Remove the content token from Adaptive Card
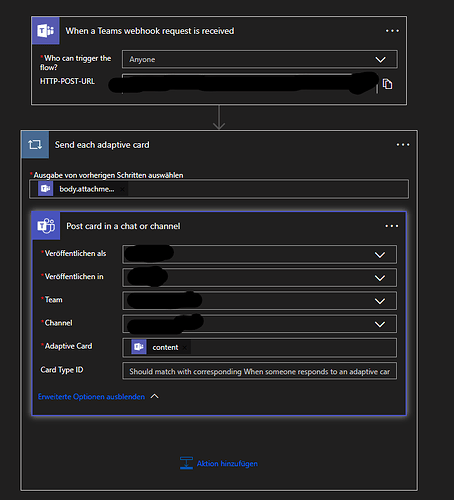This screenshot has height=500, width=454. pos(185,347)
